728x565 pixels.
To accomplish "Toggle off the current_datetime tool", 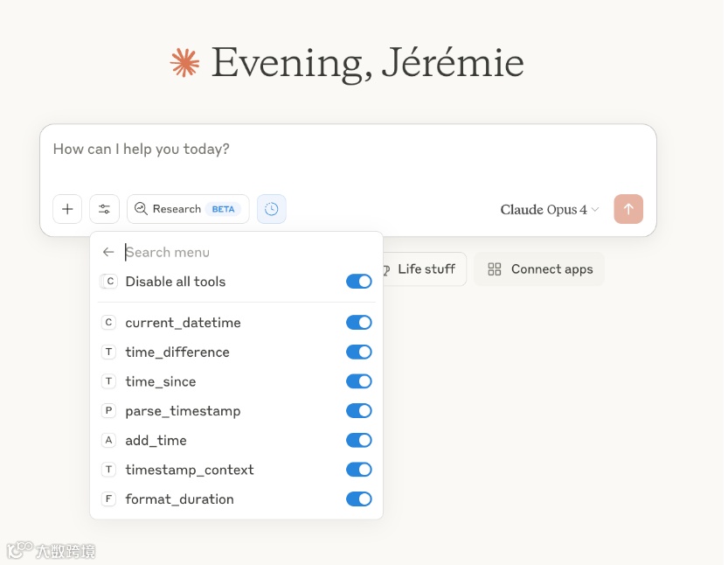I will [x=359, y=322].
